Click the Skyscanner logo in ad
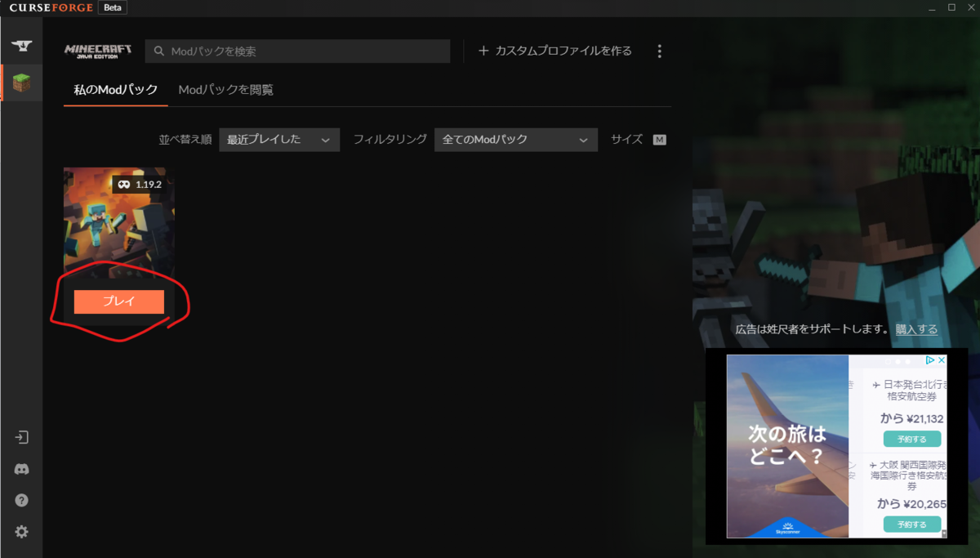 [787, 529]
